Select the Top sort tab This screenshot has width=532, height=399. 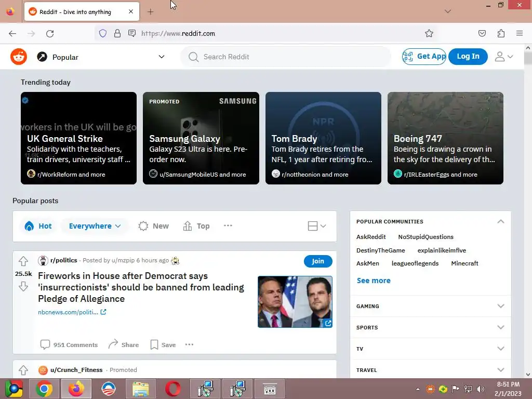point(196,226)
